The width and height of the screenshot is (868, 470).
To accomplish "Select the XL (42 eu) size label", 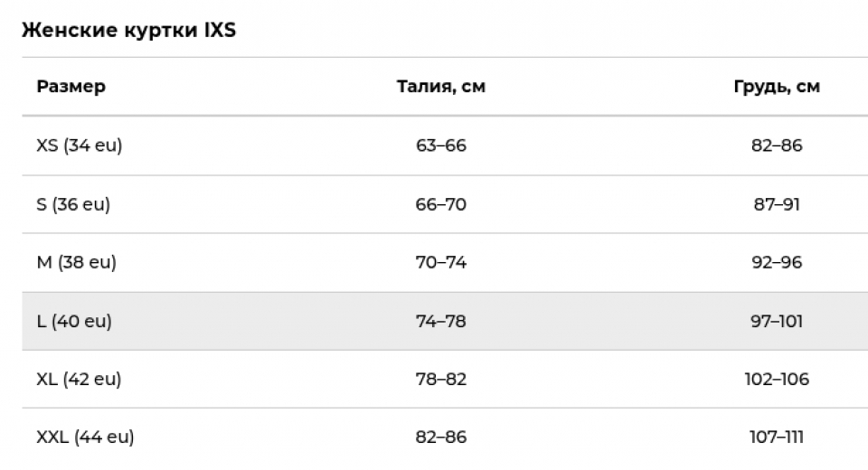I will pos(79,380).
